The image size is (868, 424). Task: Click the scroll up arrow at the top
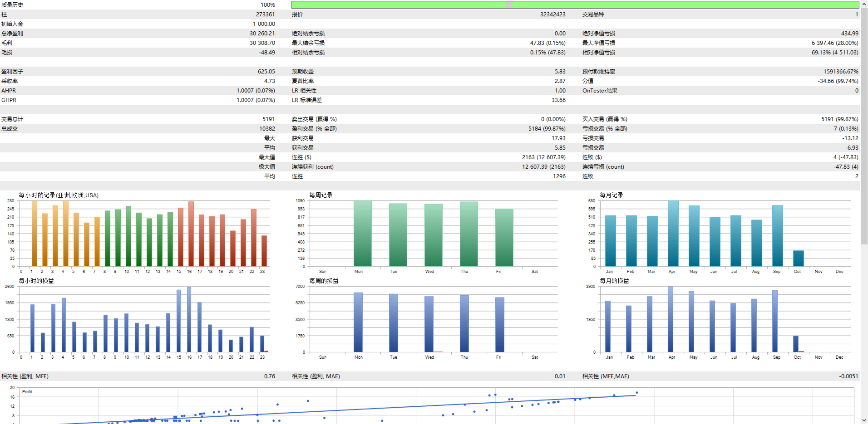pos(864,3)
